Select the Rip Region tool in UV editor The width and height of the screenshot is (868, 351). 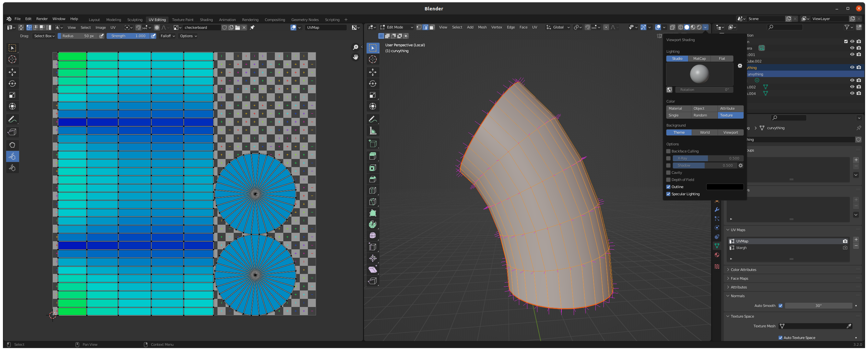click(12, 132)
